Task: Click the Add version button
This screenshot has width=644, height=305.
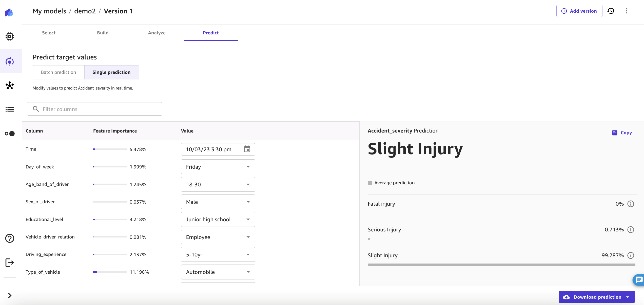Action: pos(579,11)
